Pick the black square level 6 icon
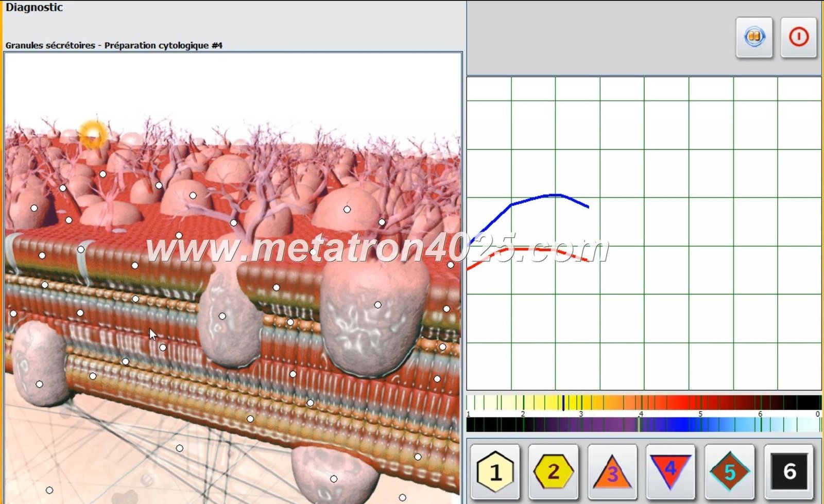Image resolution: width=824 pixels, height=504 pixels. (x=789, y=471)
